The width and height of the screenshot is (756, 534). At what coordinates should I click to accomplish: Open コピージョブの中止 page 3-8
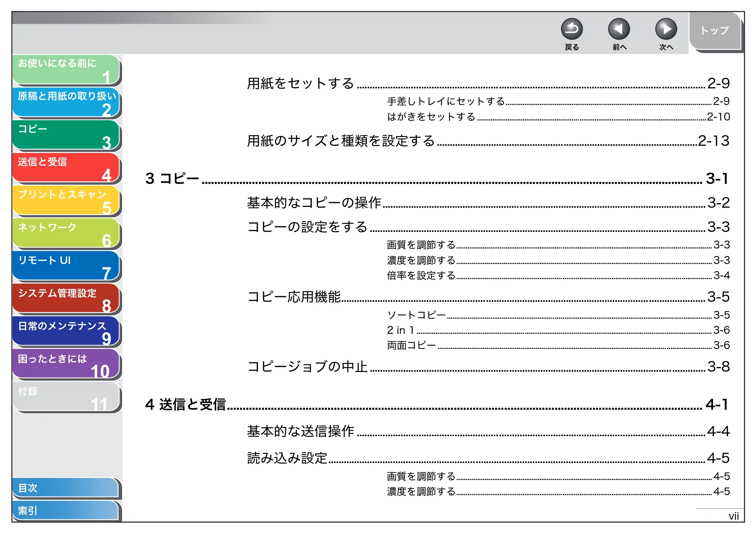tap(488, 367)
